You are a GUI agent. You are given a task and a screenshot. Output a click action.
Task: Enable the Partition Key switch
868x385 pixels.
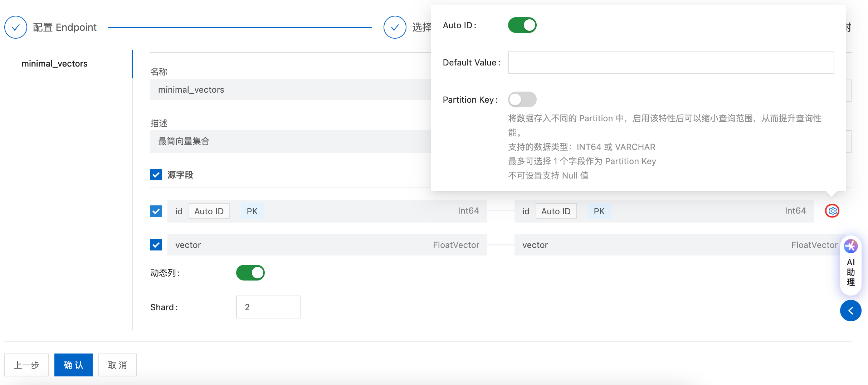(x=522, y=99)
